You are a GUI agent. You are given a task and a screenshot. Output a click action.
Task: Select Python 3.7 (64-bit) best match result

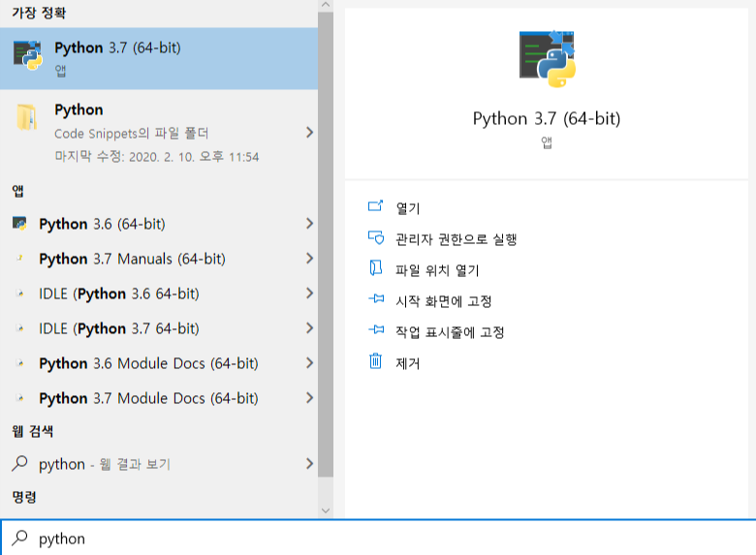point(159,58)
